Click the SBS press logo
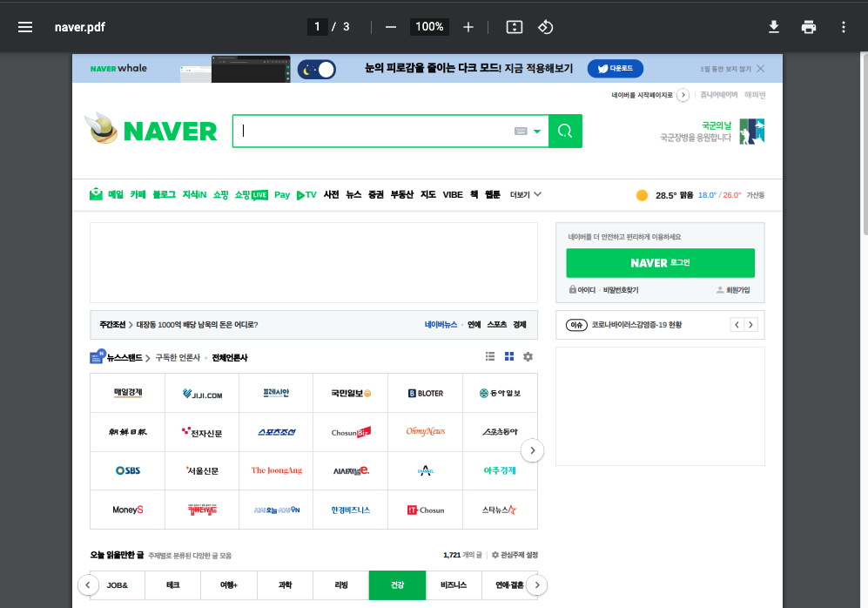Image resolution: width=868 pixels, height=608 pixels. 128,470
